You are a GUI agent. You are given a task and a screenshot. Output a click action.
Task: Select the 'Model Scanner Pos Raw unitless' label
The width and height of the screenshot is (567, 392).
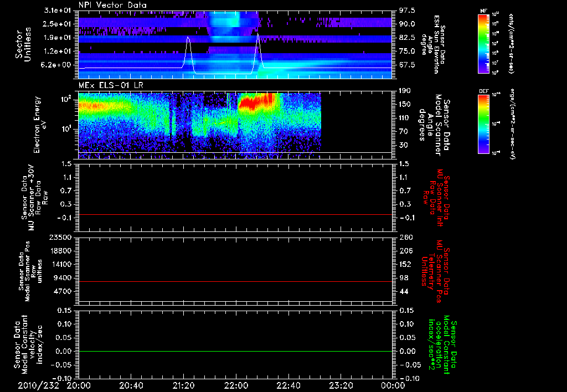pyautogui.click(x=30, y=271)
